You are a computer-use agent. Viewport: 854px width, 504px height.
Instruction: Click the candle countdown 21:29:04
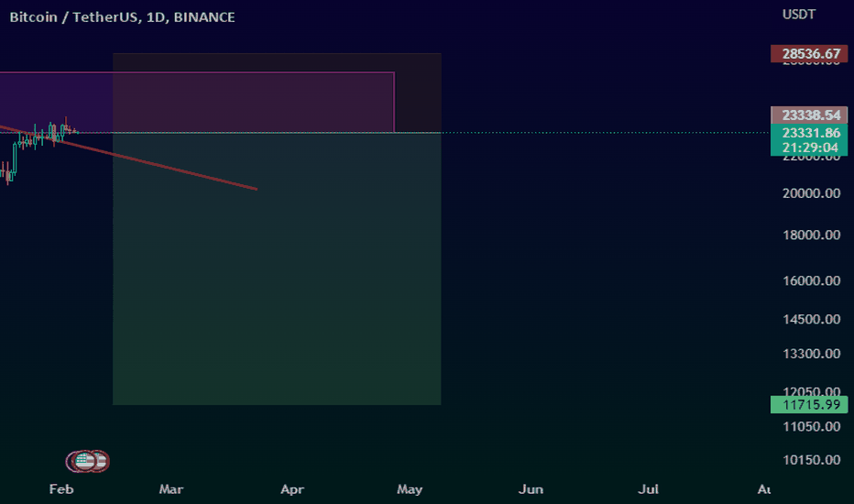click(810, 148)
